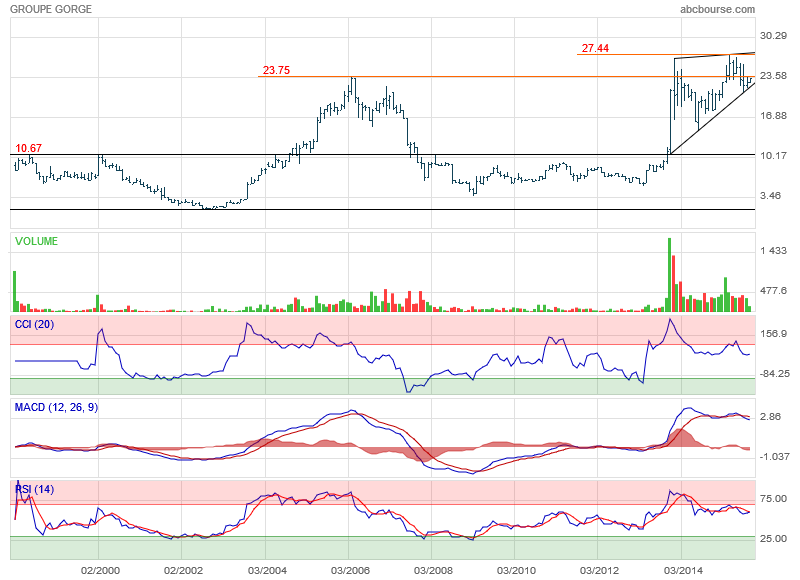The height and width of the screenshot is (580, 800).
Task: Click the MACD (12, 26, 9) indicator label
Action: [x=56, y=408]
